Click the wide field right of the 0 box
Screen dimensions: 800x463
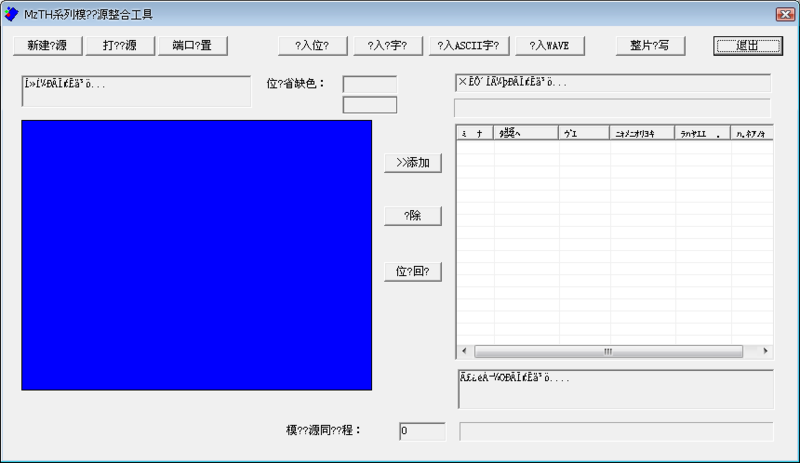616,431
